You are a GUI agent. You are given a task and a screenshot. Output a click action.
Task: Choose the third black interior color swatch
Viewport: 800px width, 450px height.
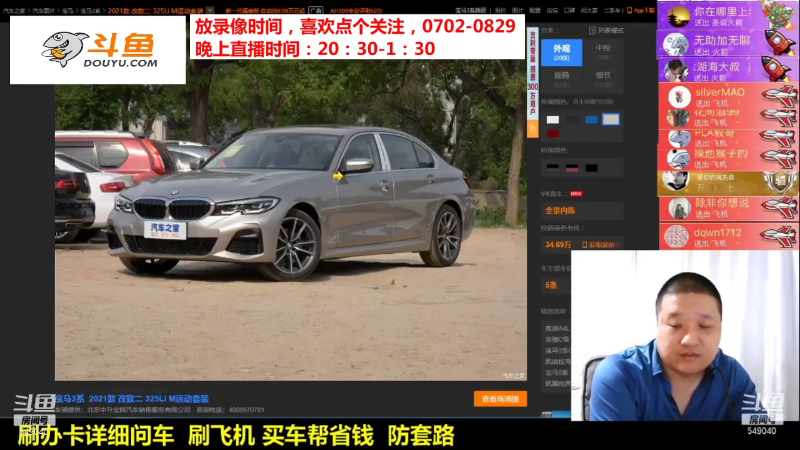point(591,167)
